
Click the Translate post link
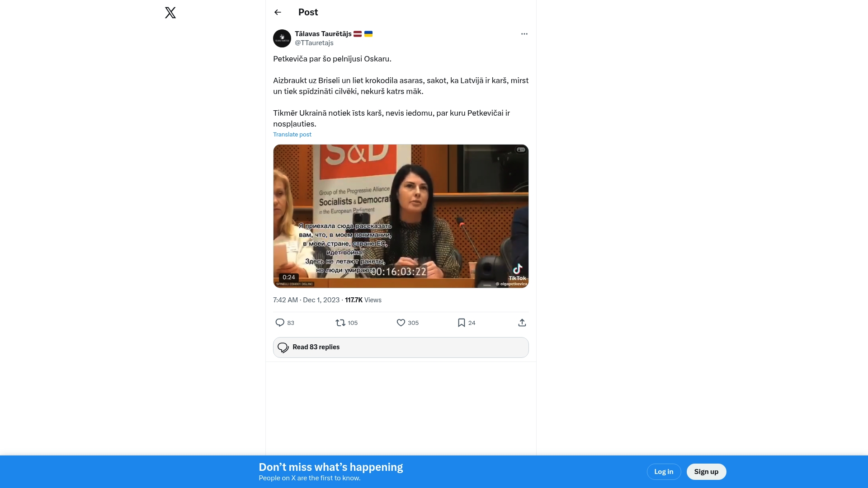292,135
